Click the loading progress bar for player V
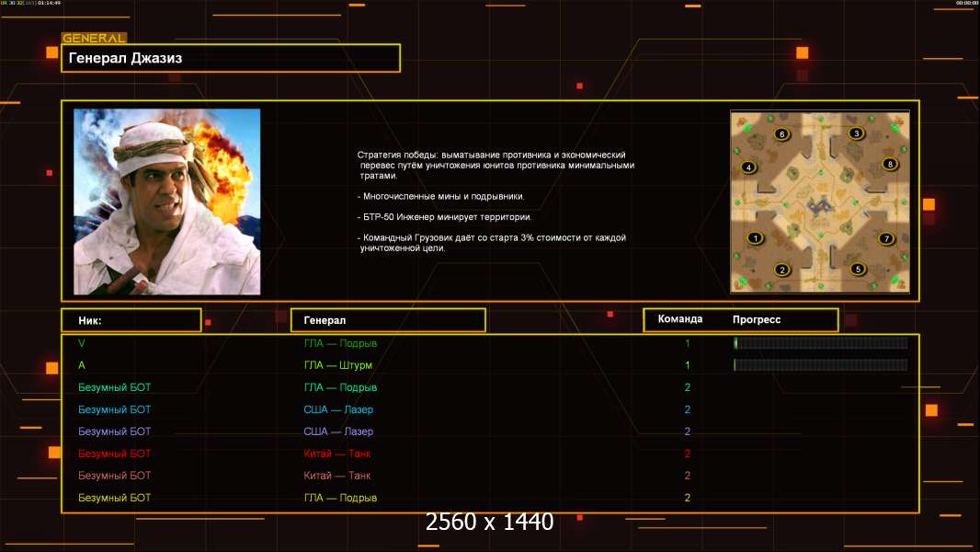The image size is (980, 552). 820,343
